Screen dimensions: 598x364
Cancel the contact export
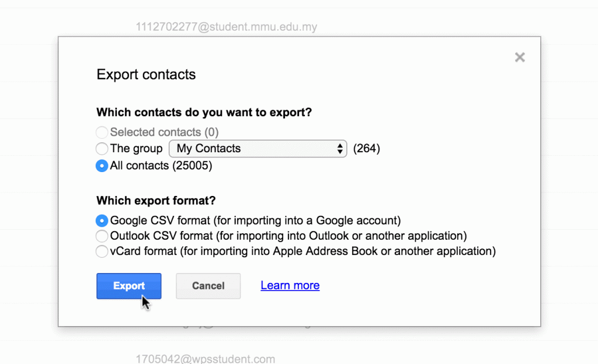click(x=208, y=286)
